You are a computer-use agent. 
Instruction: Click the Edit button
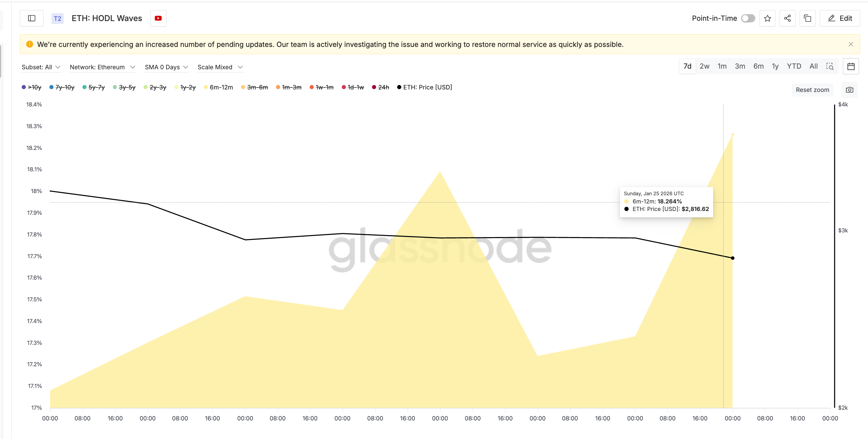pyautogui.click(x=840, y=18)
